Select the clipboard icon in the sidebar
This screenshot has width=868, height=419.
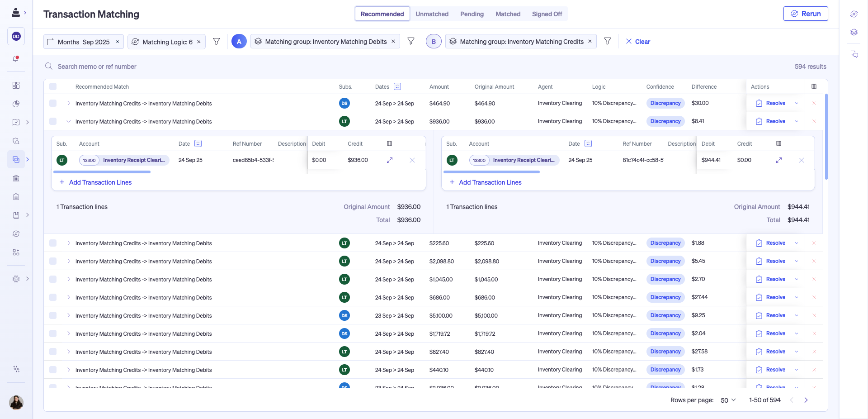(x=16, y=197)
